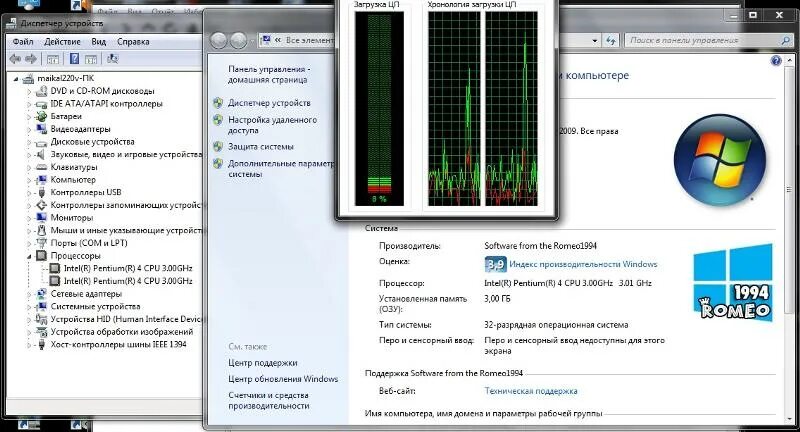Open the Техническая поддержка website link

(x=531, y=391)
